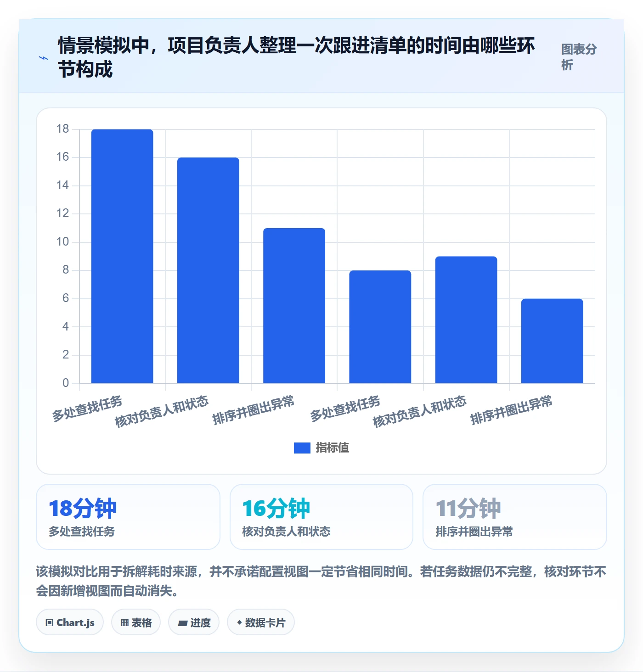Screen dimensions: 643x672
Task: Click the y-axis label 0
Action: tap(66, 383)
